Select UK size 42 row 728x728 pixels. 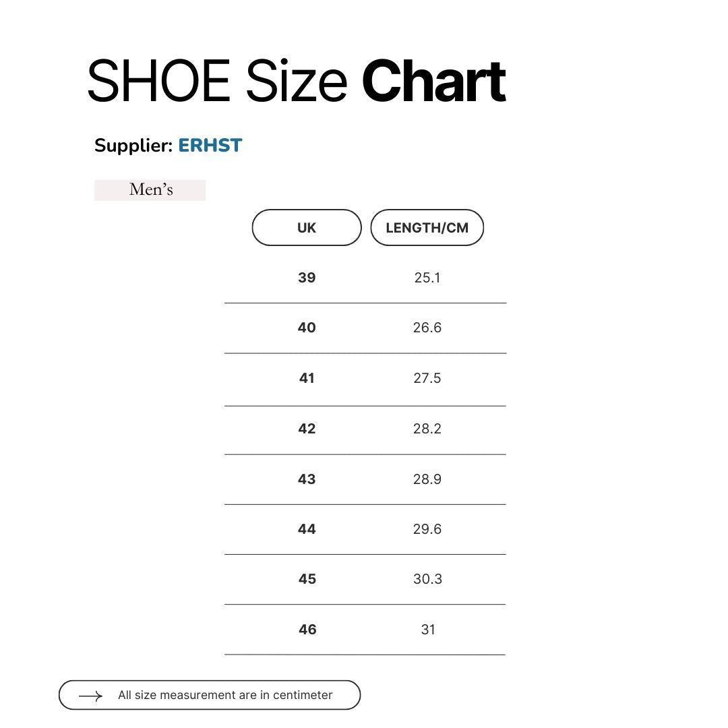pyautogui.click(x=365, y=429)
